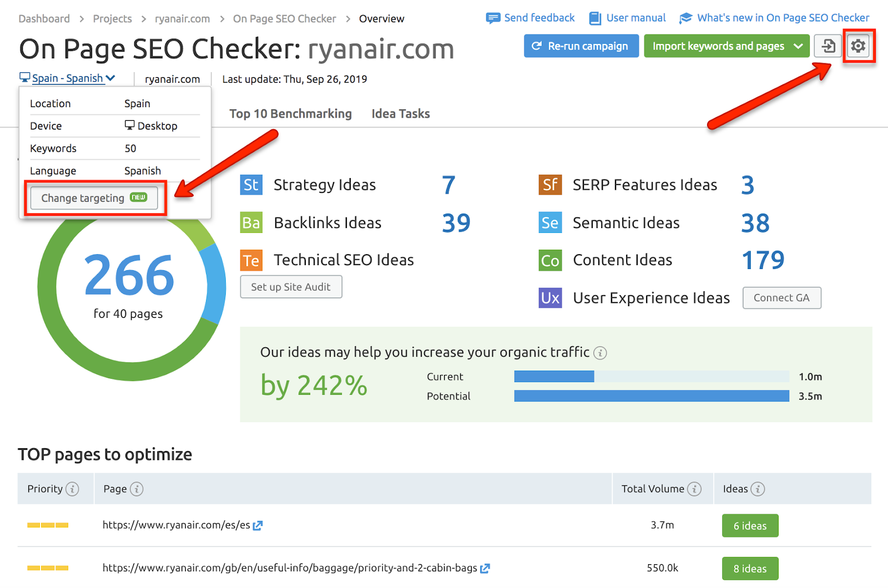Click the Co Content Ideas icon
The image size is (888, 588).
pos(550,260)
